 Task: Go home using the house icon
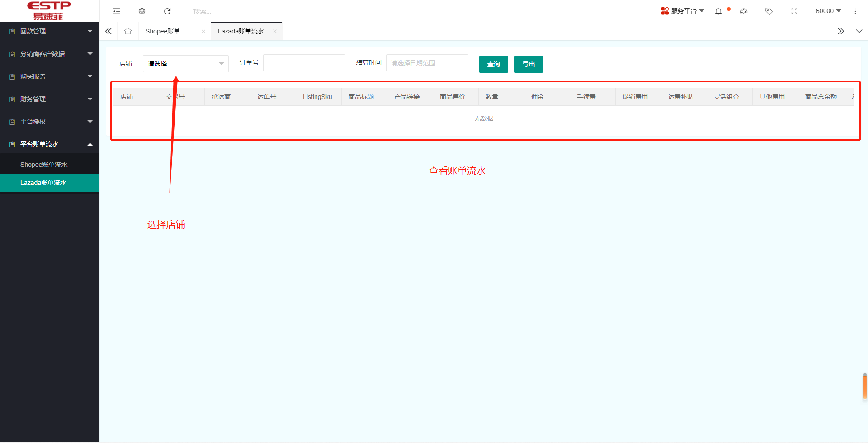coord(128,31)
